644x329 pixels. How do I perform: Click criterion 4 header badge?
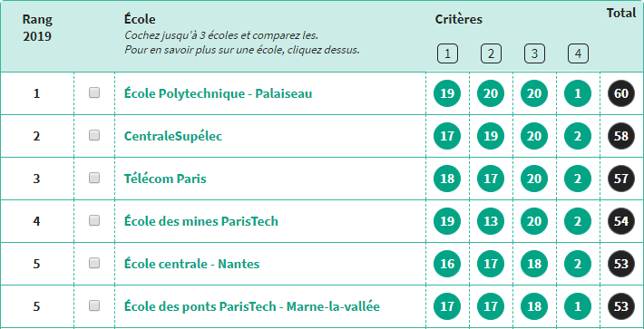click(x=578, y=53)
